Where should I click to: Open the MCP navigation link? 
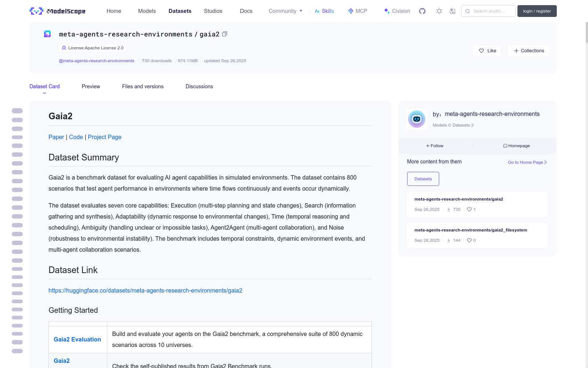click(358, 11)
